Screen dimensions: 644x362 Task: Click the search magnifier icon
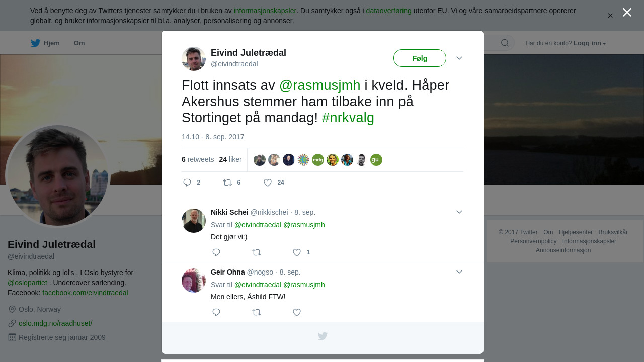click(x=505, y=43)
